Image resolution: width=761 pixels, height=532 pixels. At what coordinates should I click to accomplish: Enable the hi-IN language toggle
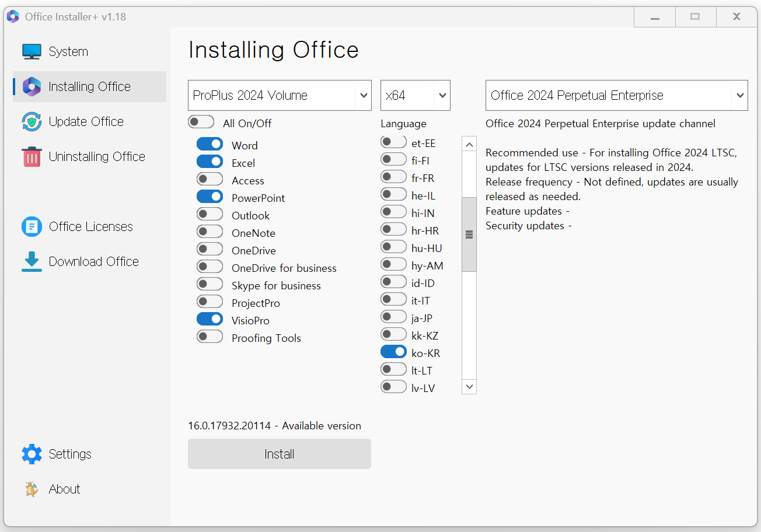tap(393, 211)
